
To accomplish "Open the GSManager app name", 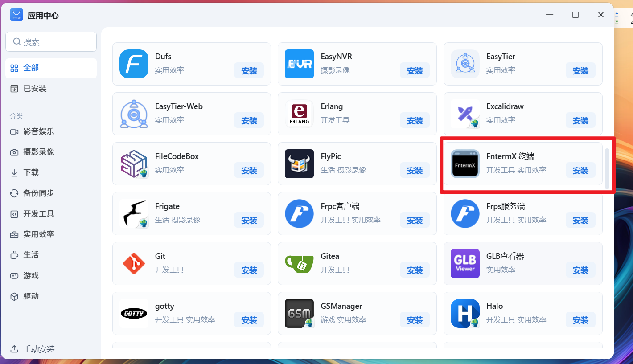I will click(341, 306).
